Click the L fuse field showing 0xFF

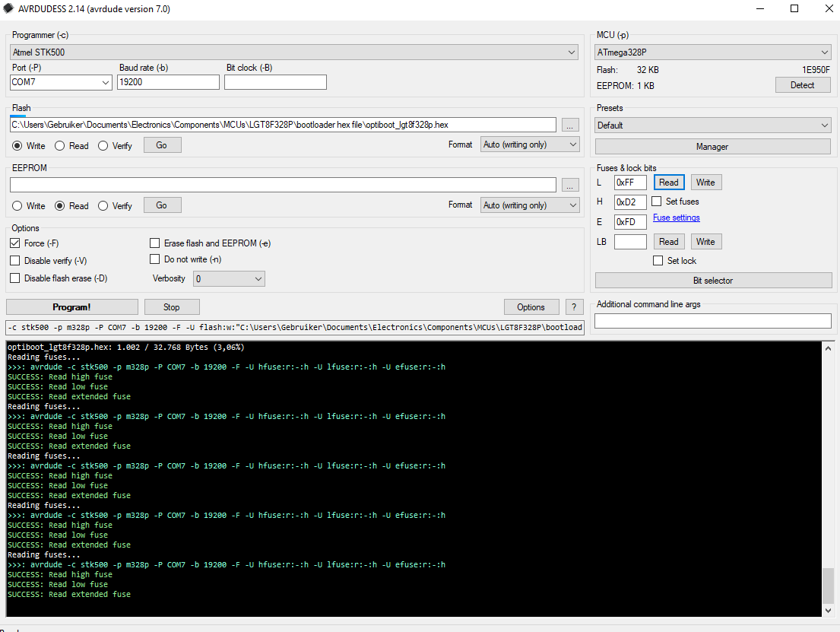(630, 183)
